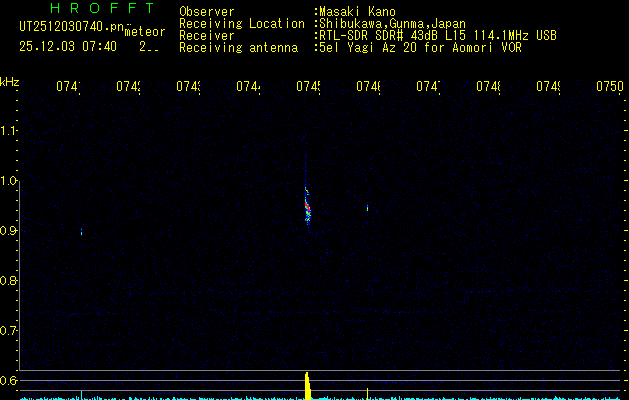The image size is (629, 400).
Task: Select antenna text 5el Yagi Az 20 for Aomori VOR
Action: click(420, 48)
